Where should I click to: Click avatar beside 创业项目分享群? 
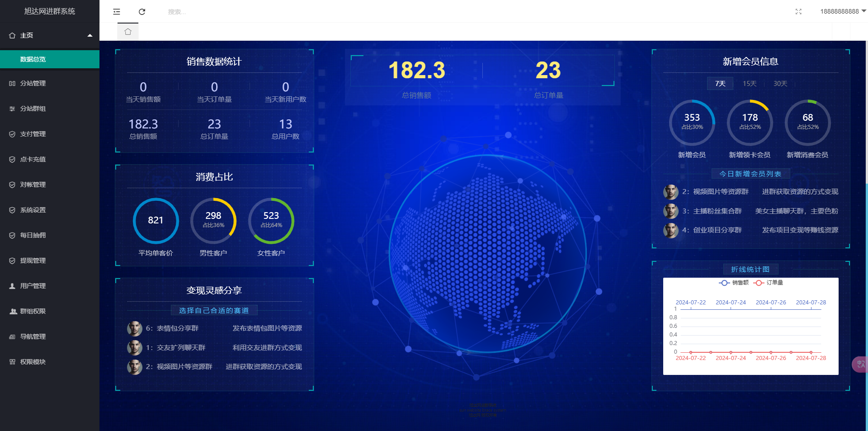tap(670, 231)
